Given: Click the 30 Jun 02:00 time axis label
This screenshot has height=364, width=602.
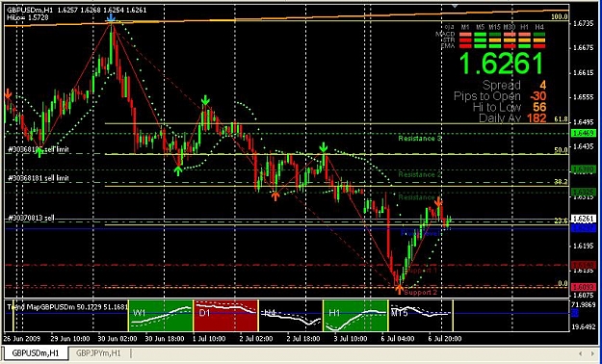Looking at the screenshot, I should [118, 339].
